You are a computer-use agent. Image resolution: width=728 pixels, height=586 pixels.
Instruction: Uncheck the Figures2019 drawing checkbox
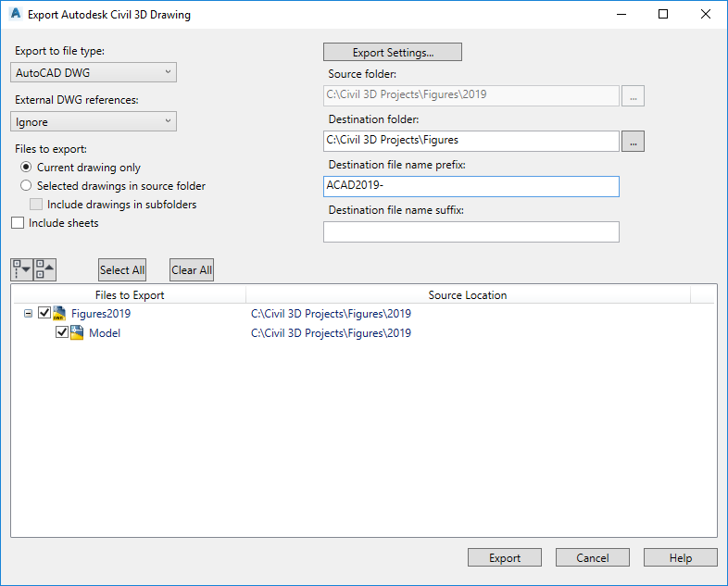pyautogui.click(x=44, y=313)
